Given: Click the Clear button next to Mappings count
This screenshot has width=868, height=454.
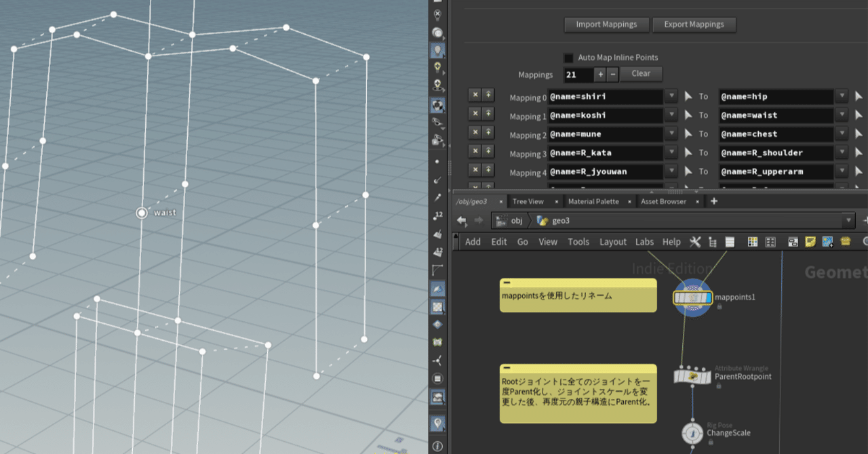Looking at the screenshot, I should [x=640, y=74].
